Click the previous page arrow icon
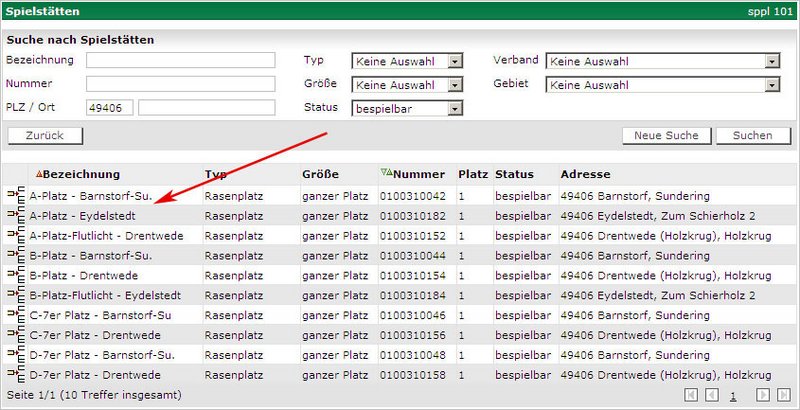Image resolution: width=800 pixels, height=410 pixels. (x=711, y=396)
